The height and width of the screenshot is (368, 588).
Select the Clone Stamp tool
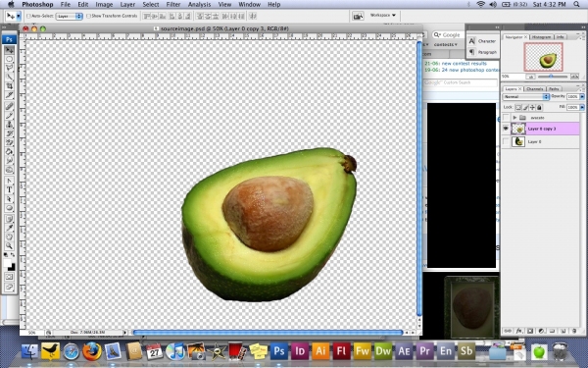point(10,125)
